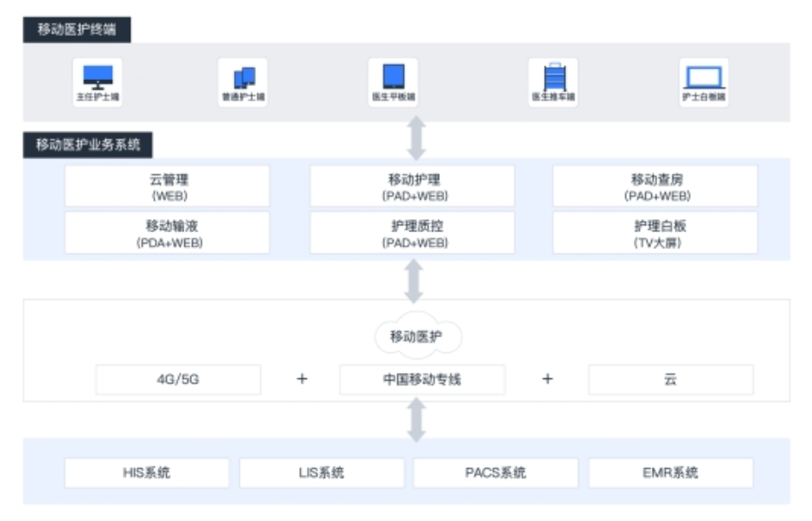Screen dimensions: 812x521
Task: Click the 移动查房 (PAD+WEB) box
Action: coord(656,186)
